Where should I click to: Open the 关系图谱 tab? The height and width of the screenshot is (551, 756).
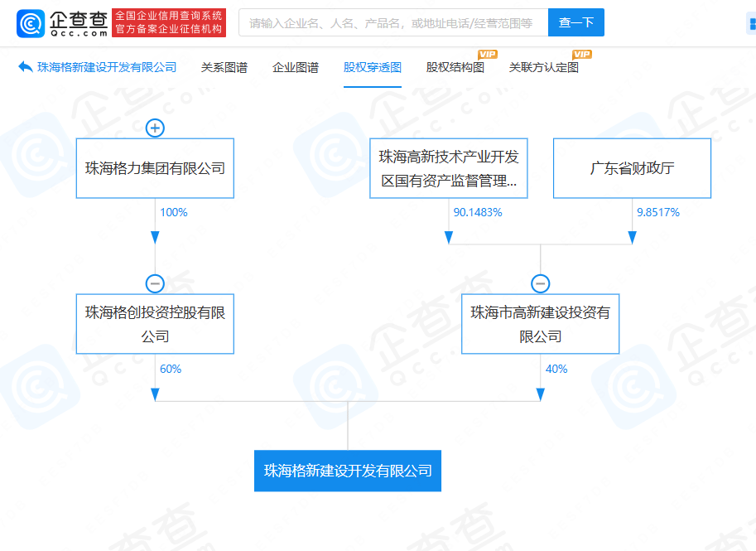tap(224, 68)
